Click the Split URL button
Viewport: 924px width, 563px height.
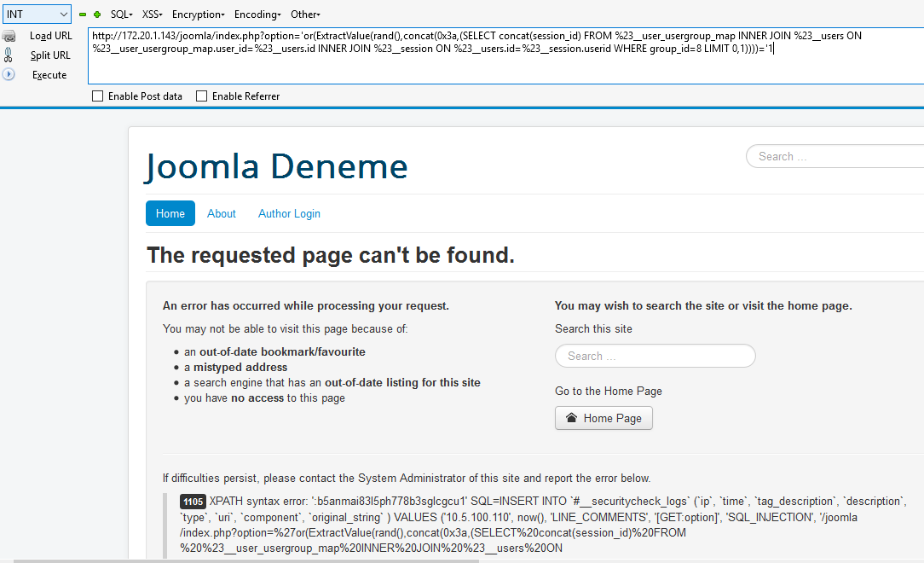click(50, 55)
